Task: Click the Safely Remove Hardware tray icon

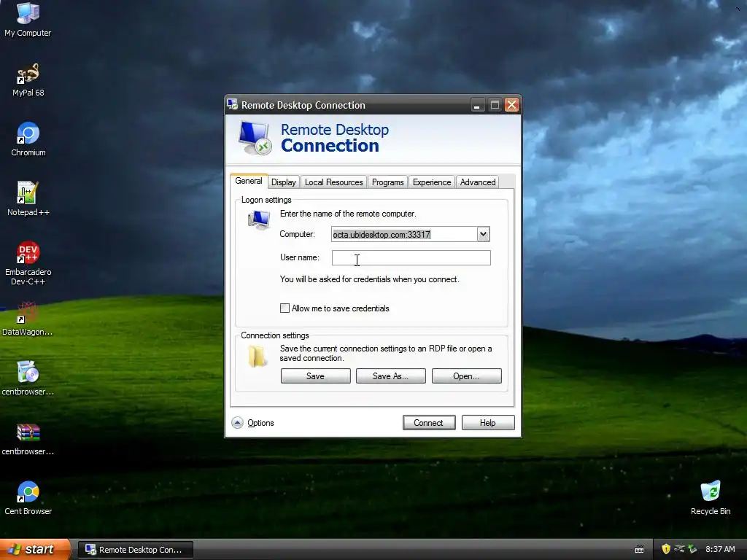Action: (692, 549)
